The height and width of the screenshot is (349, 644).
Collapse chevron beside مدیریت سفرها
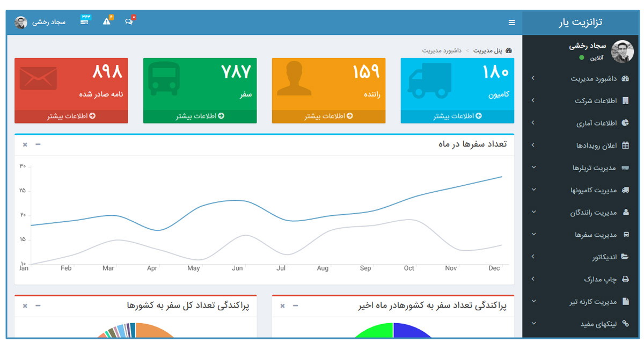pyautogui.click(x=533, y=235)
